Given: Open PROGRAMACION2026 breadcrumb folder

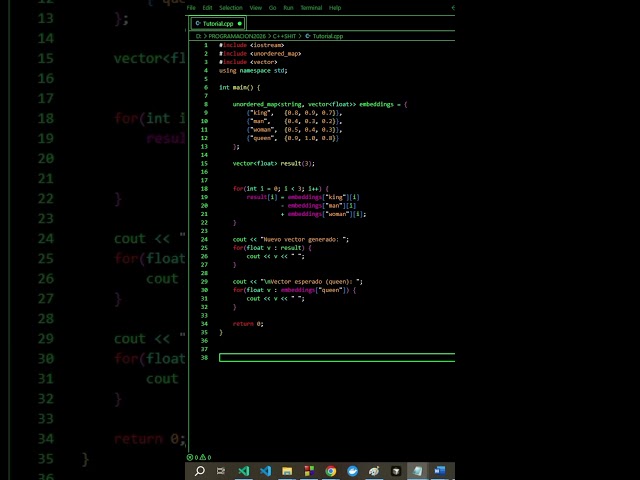Looking at the screenshot, I should coord(237,36).
